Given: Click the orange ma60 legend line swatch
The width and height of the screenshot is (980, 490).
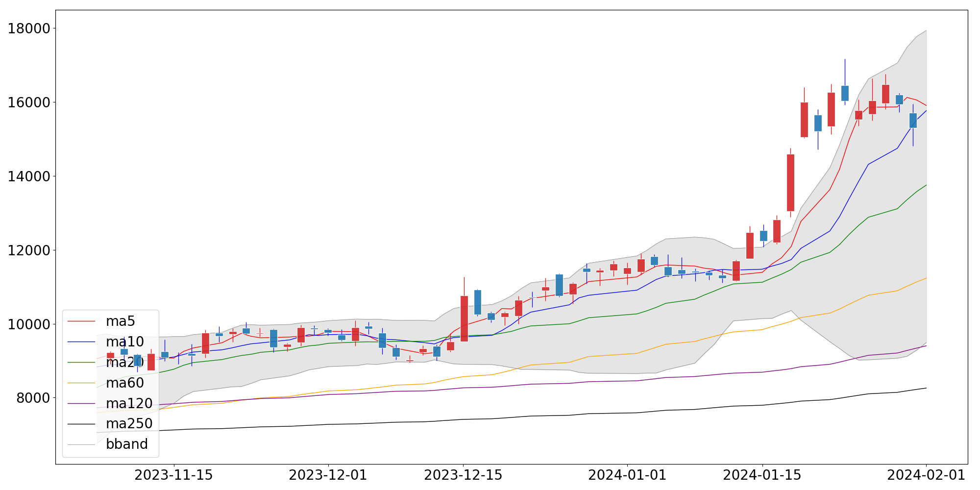Looking at the screenshot, I should coord(81,383).
